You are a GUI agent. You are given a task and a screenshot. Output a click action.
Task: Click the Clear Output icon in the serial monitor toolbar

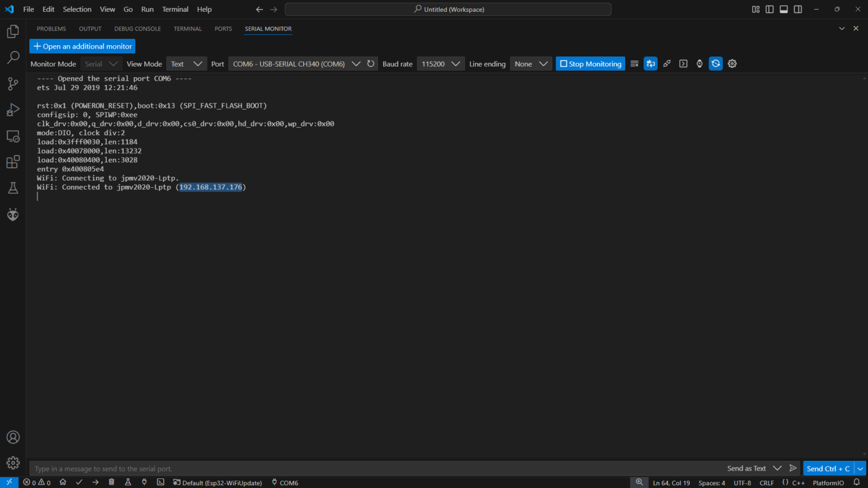[x=635, y=64]
